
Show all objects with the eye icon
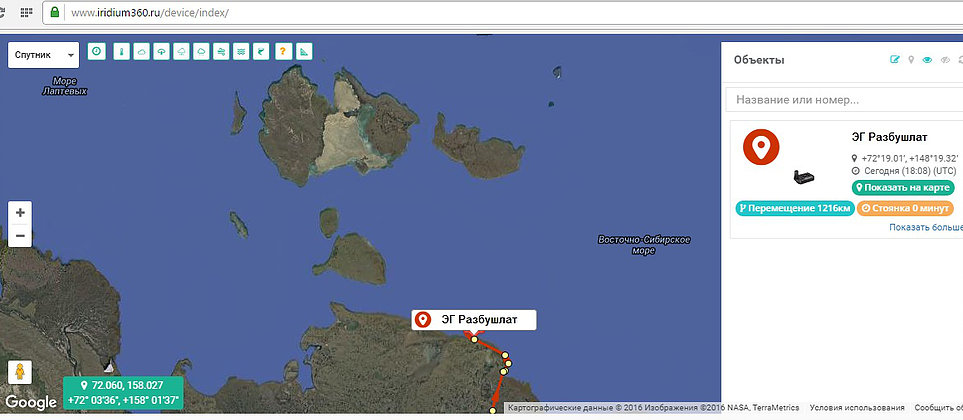click(x=928, y=60)
